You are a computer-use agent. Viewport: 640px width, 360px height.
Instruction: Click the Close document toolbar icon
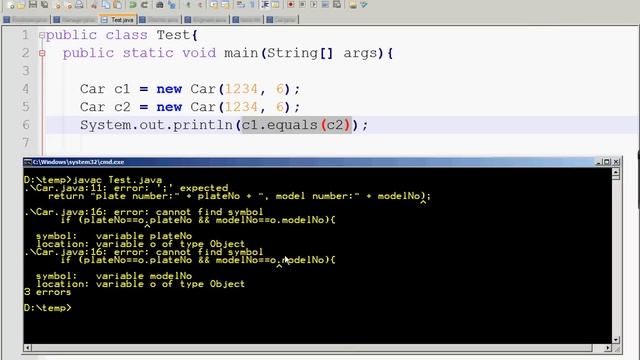(58, 4)
